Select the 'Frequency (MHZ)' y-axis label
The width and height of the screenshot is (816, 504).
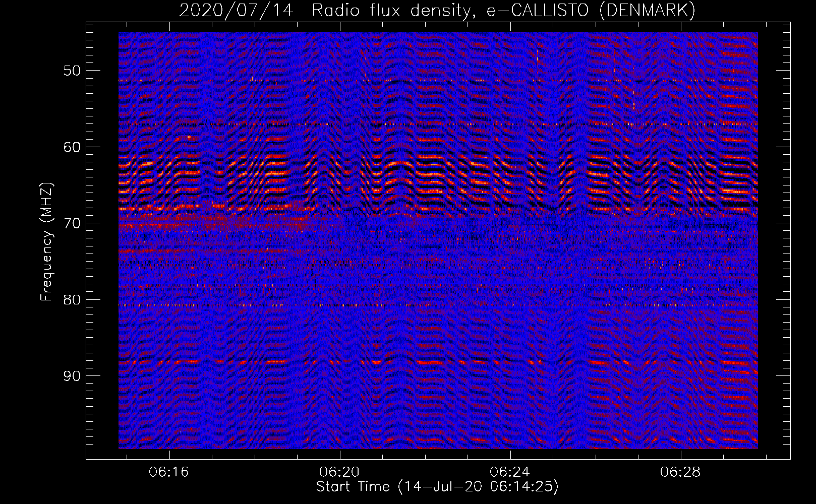tap(46, 242)
